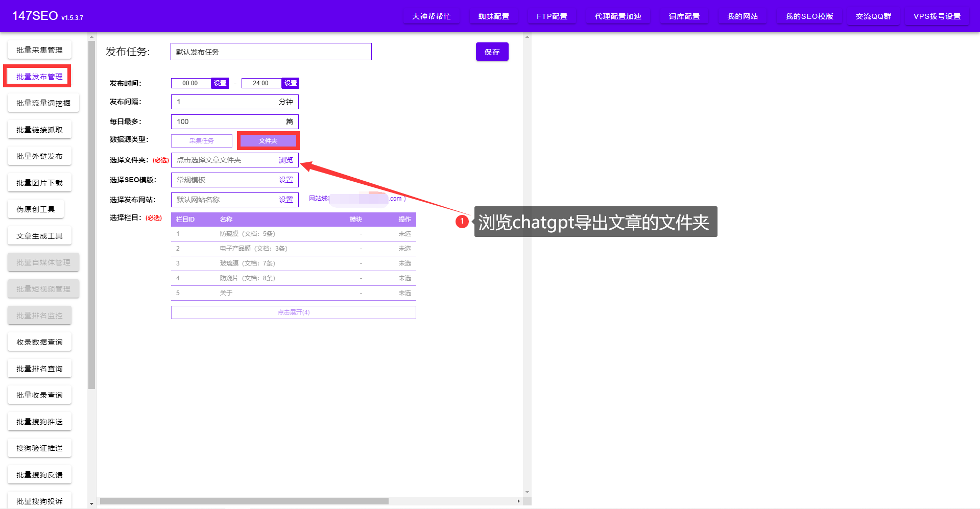Image resolution: width=980 pixels, height=509 pixels.
Task: Select 文件夹 as data source type
Action: pyautogui.click(x=268, y=141)
